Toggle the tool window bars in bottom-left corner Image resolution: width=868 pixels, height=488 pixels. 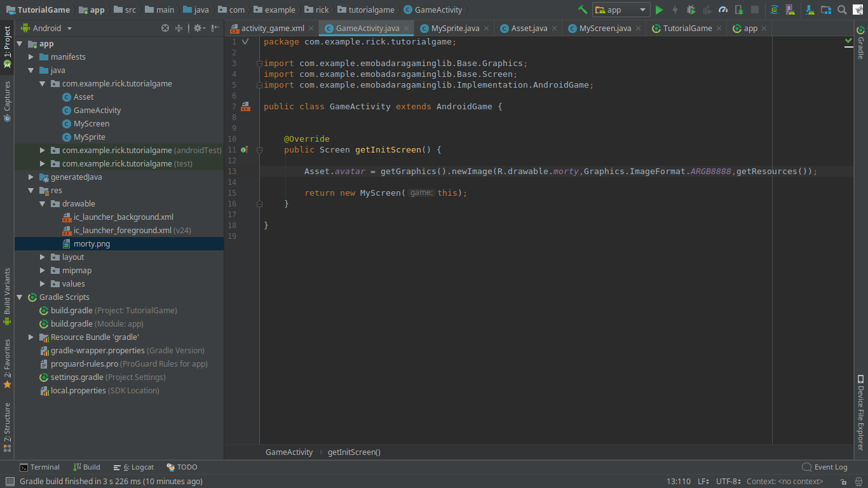pyautogui.click(x=10, y=482)
